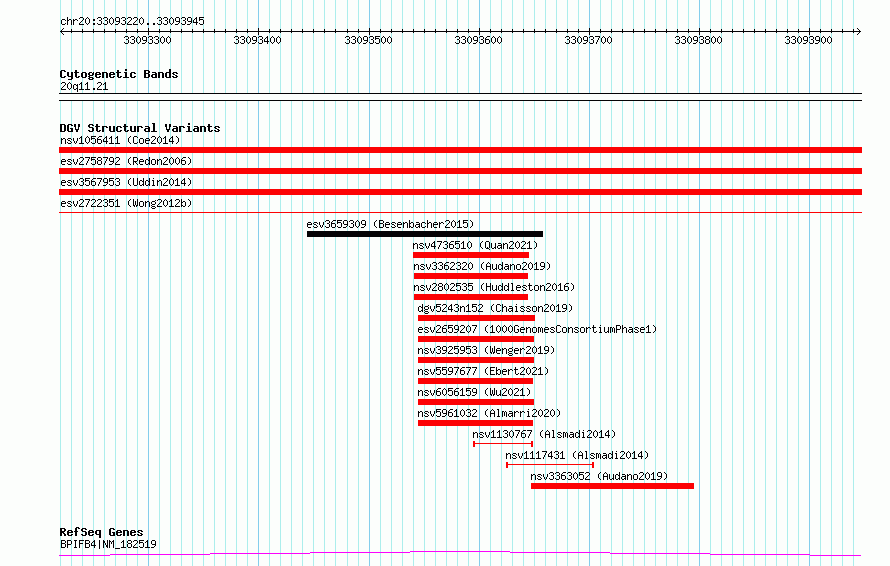Click nsv1130767 (Alsmadi2014) label
The height and width of the screenshot is (566, 890).
[x=544, y=434]
